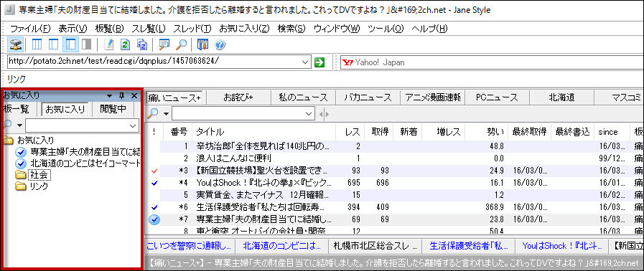Close the お気に入り side panel
The image size is (644, 271).
pos(134,95)
